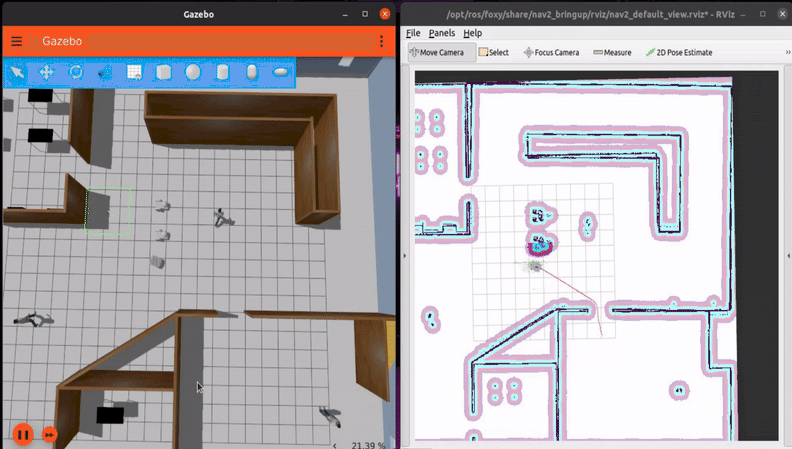Click the green-outlined selected box in Gazebo
Screen dimensions: 792x449
(x=108, y=211)
